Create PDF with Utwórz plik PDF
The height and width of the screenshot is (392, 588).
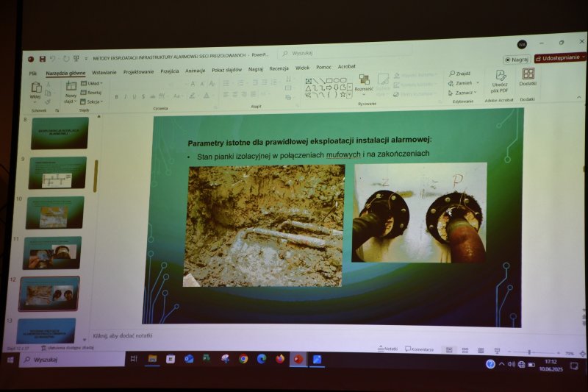click(500, 82)
